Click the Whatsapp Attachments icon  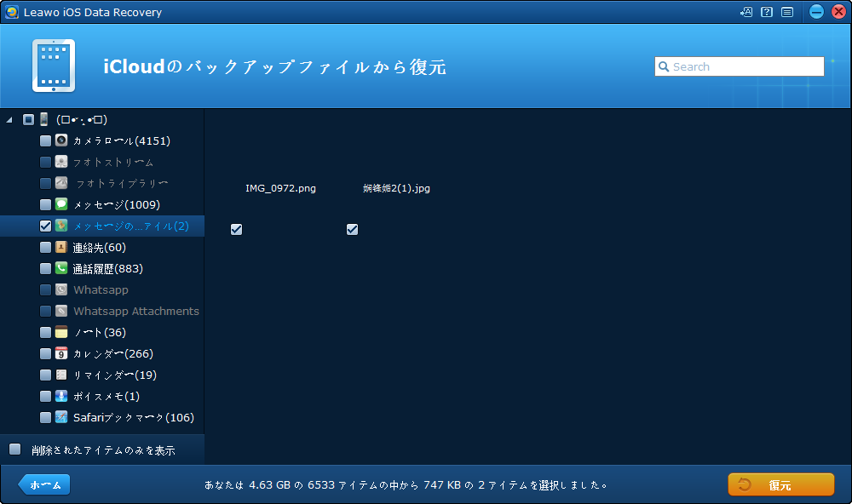tap(61, 311)
